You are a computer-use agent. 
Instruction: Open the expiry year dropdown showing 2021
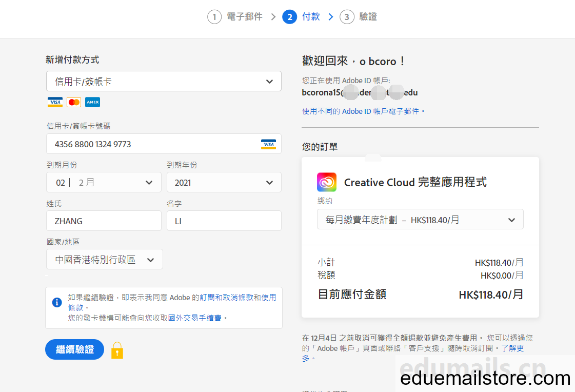(x=224, y=182)
